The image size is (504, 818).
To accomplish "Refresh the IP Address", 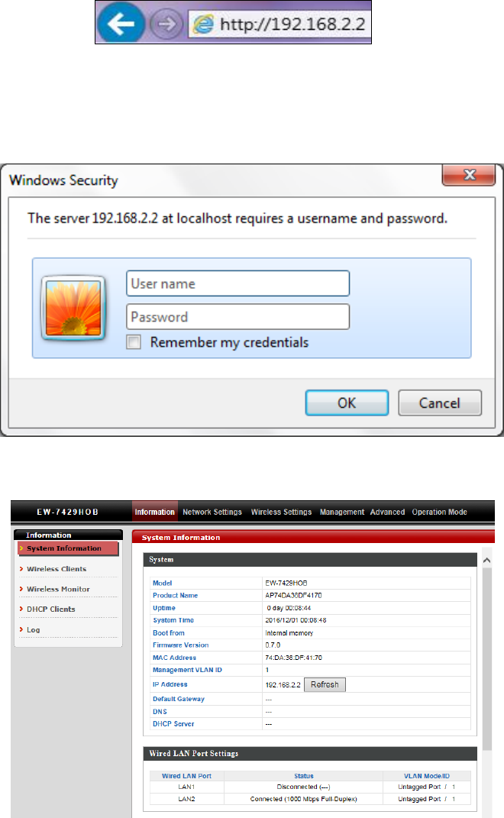I will click(x=325, y=684).
